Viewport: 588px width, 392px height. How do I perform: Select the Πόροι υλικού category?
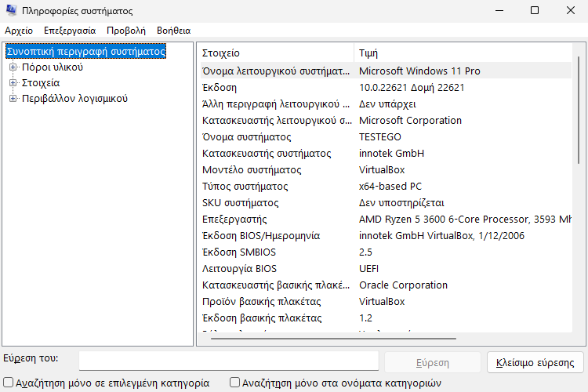53,67
